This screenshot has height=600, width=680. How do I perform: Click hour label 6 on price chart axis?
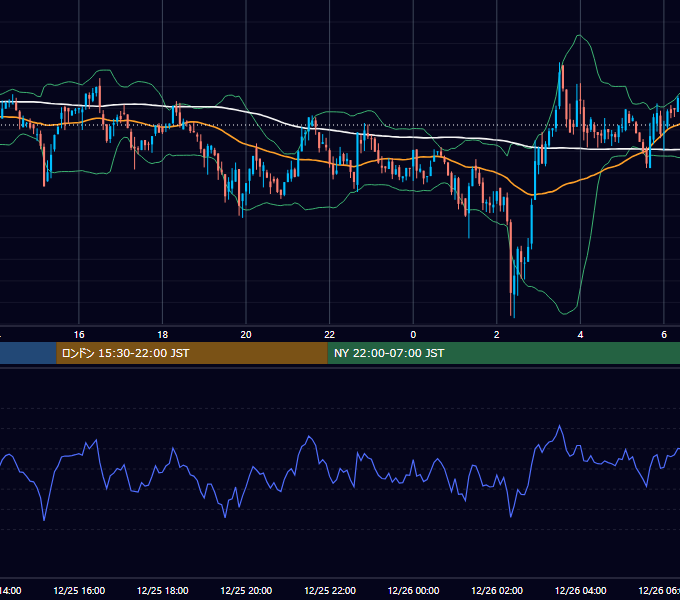tap(664, 335)
